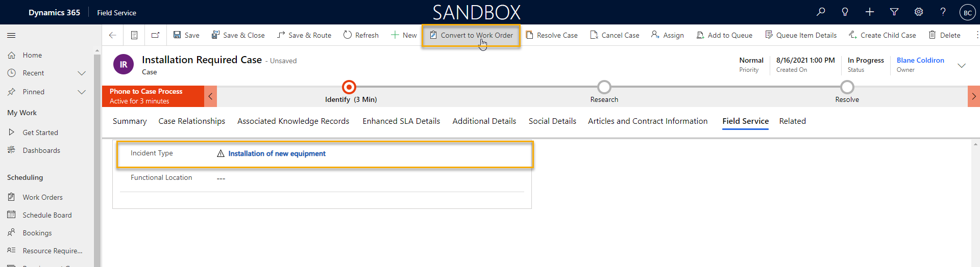Switch to Case Relationships tab
Screen dimensions: 980x267
(x=192, y=121)
